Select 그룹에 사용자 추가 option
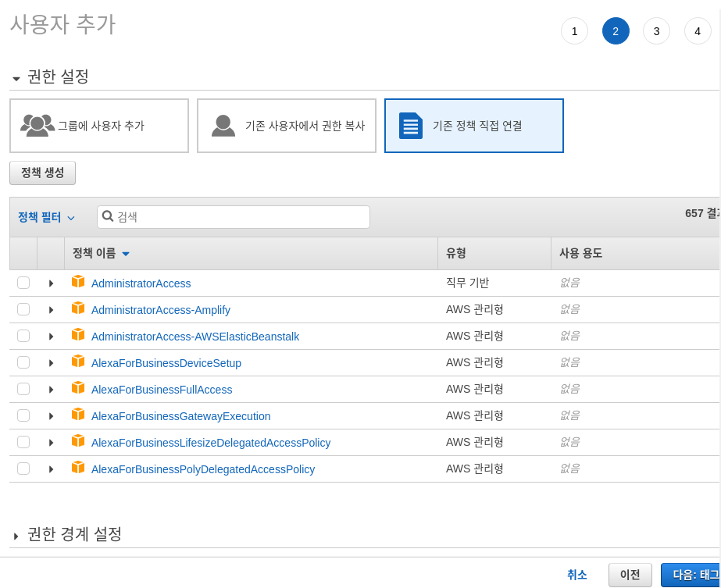 [x=99, y=126]
